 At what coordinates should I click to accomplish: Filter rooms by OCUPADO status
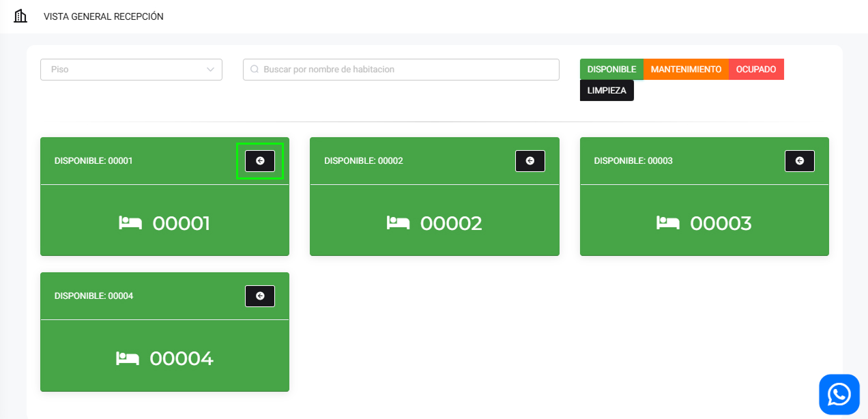tap(755, 70)
